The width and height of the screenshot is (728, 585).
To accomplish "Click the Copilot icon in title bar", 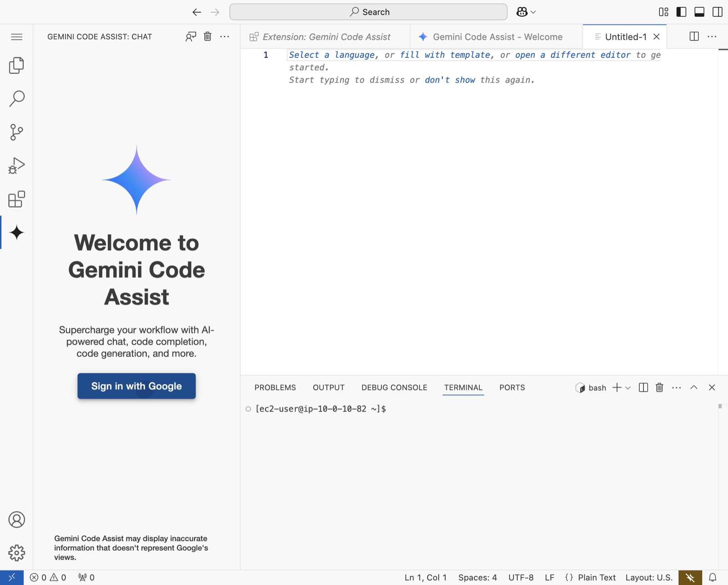I will 522,12.
